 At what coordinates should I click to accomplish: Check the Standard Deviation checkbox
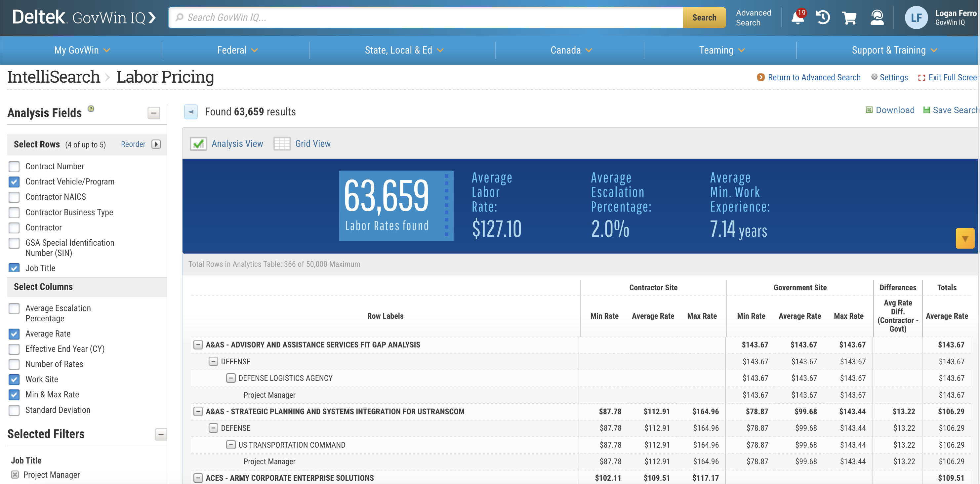point(14,410)
